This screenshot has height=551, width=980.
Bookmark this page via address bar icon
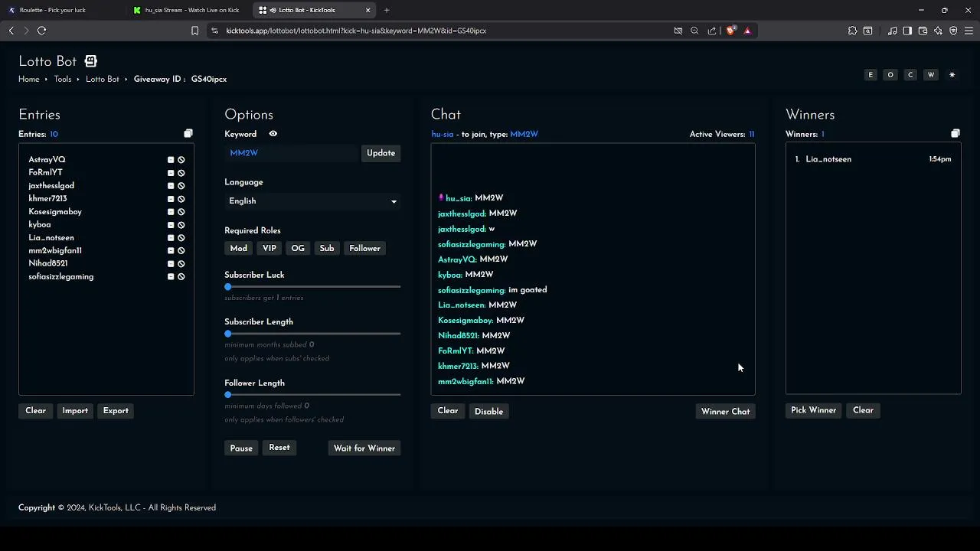point(194,31)
